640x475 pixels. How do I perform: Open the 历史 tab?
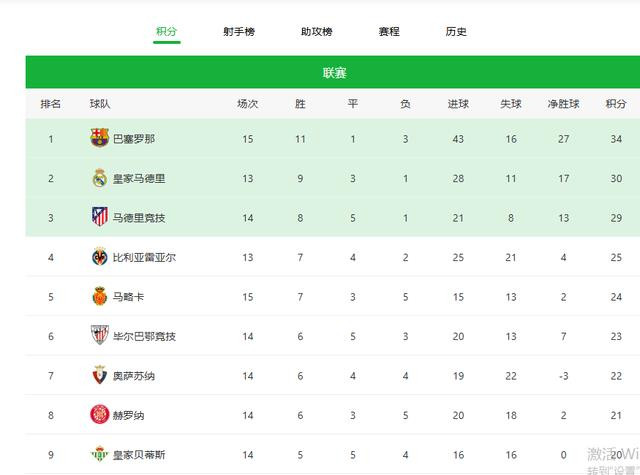(456, 31)
